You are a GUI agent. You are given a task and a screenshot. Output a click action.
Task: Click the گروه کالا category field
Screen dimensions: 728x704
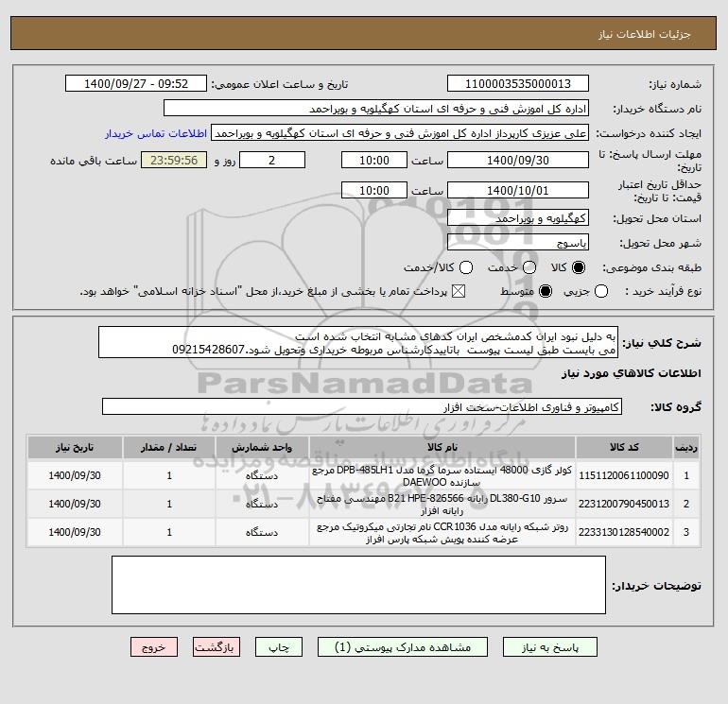coord(362,407)
